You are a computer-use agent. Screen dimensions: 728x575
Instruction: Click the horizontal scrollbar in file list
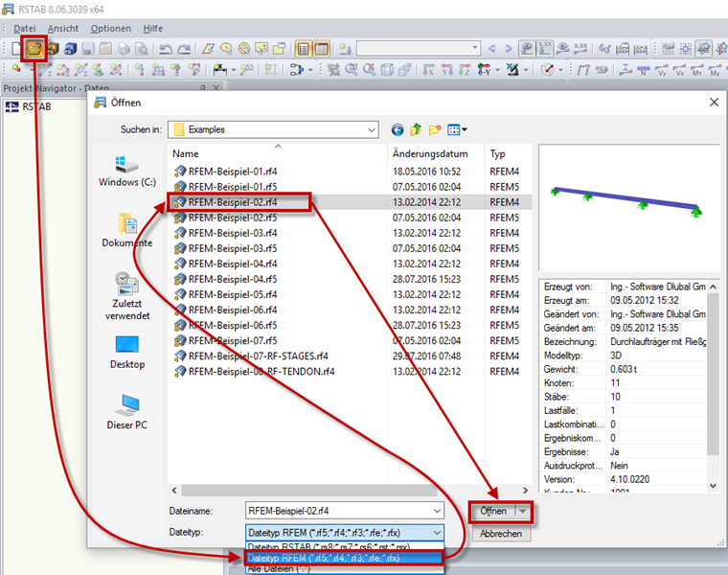308,491
